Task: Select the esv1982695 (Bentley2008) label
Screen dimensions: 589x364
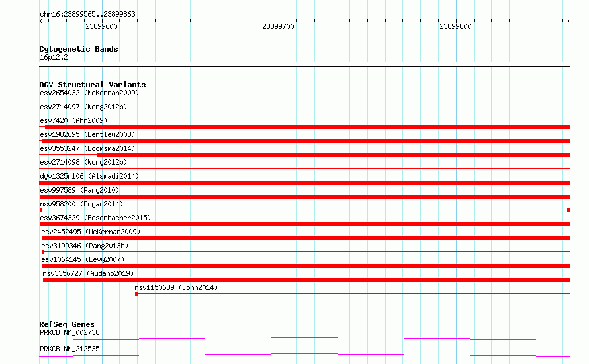Action: [x=87, y=134]
